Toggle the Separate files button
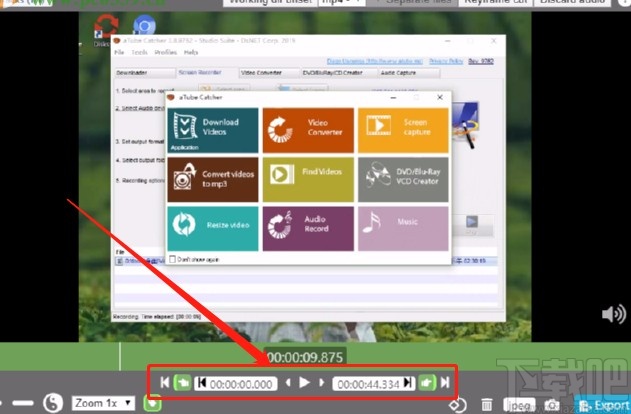Image resolution: width=631 pixels, height=414 pixels. pos(412,2)
